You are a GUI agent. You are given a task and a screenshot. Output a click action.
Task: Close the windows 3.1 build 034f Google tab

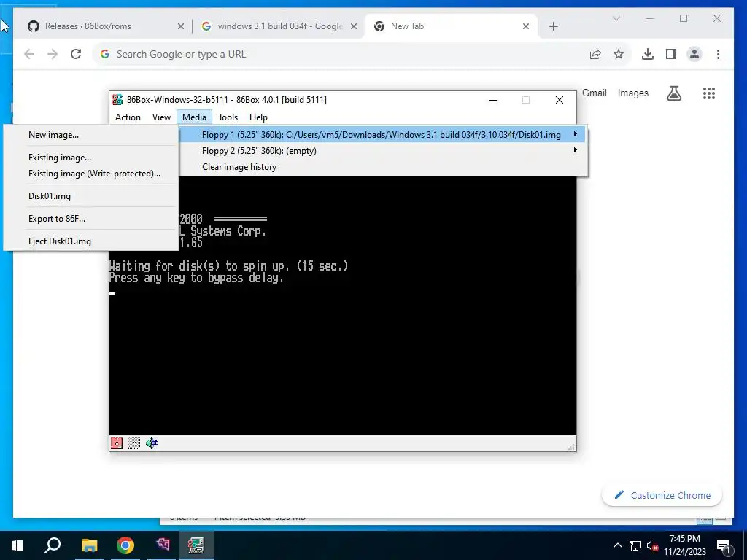354,26
